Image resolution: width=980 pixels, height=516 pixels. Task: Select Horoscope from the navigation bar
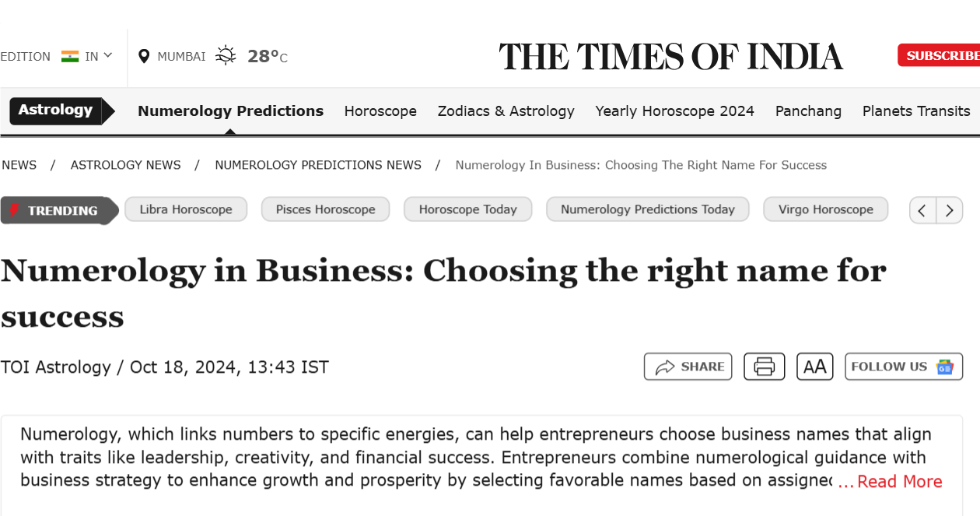(380, 111)
